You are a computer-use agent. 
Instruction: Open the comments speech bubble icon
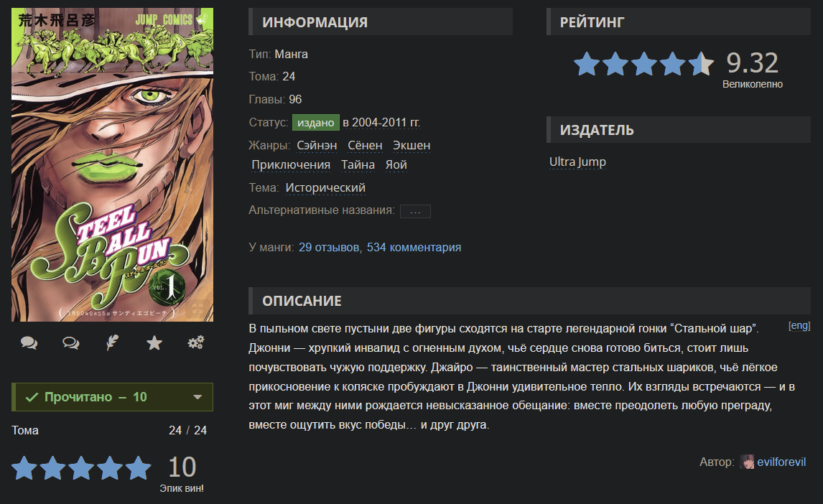[29, 343]
